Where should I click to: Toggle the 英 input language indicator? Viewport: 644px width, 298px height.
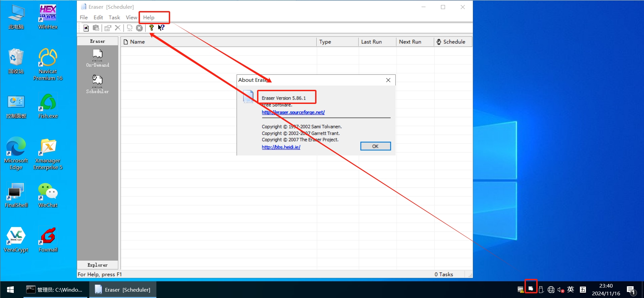(x=571, y=289)
